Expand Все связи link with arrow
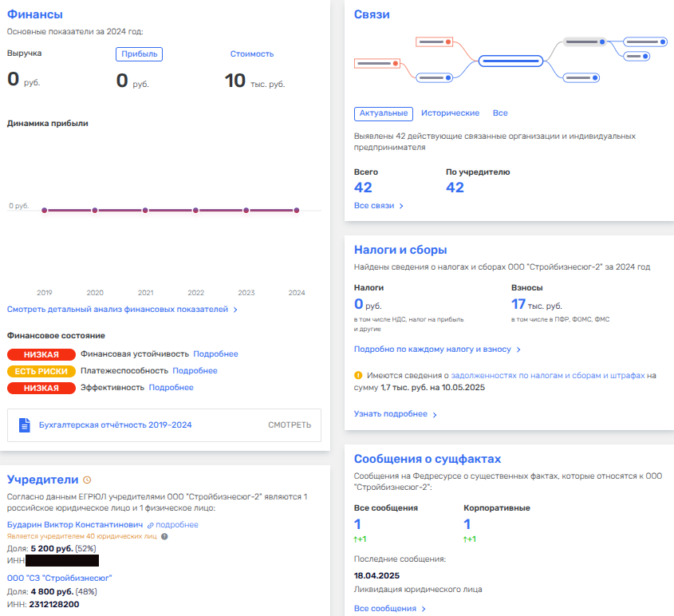 [x=379, y=206]
